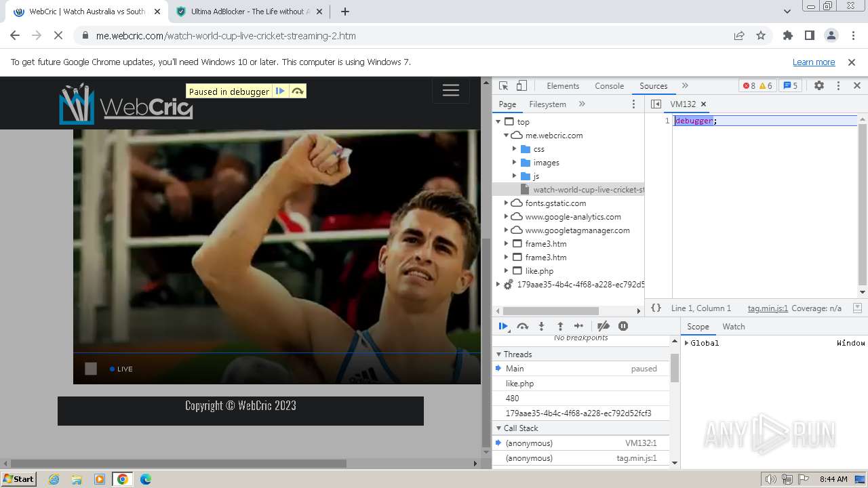Screen dimensions: 868x488
Task: Select the 480 thread row
Action: [x=581, y=399]
